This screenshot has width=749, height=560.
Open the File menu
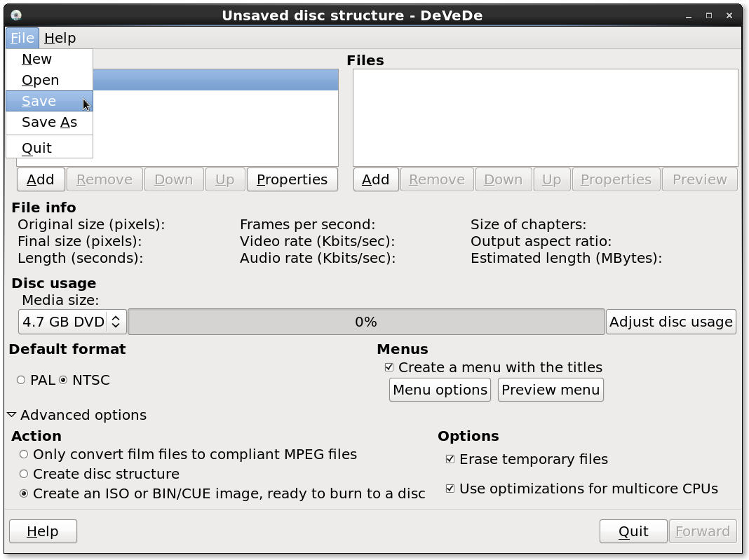click(22, 38)
